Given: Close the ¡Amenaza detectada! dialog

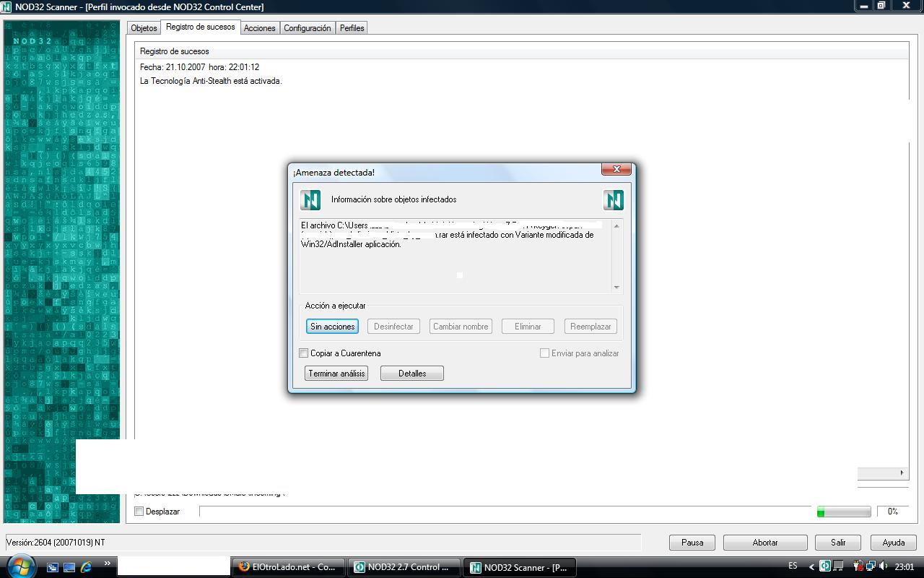Looking at the screenshot, I should click(616, 169).
